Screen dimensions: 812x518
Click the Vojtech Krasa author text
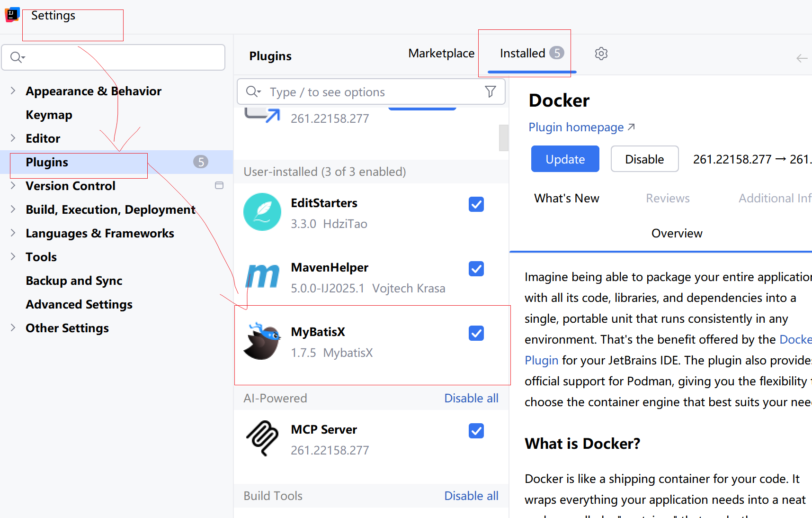tap(409, 288)
